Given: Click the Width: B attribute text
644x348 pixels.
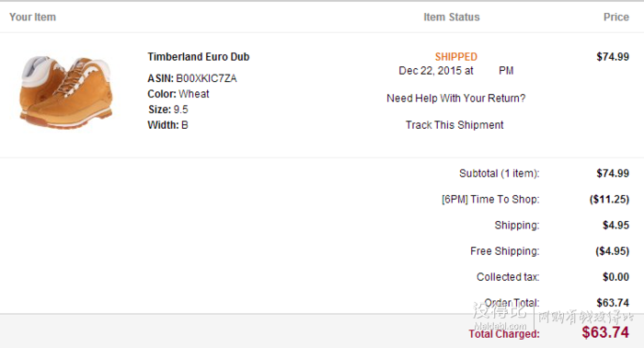Looking at the screenshot, I should pyautogui.click(x=167, y=125).
